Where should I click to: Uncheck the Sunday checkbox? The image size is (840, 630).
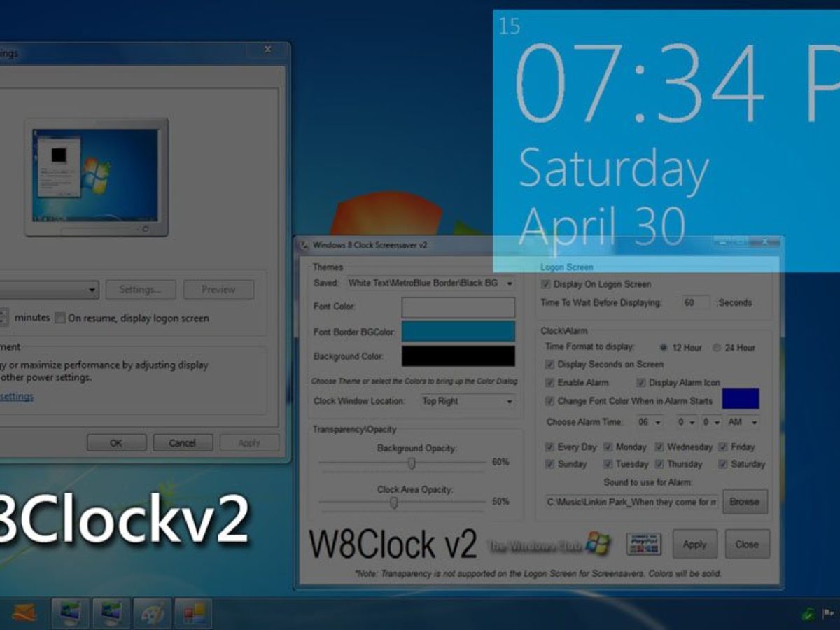pyautogui.click(x=550, y=464)
